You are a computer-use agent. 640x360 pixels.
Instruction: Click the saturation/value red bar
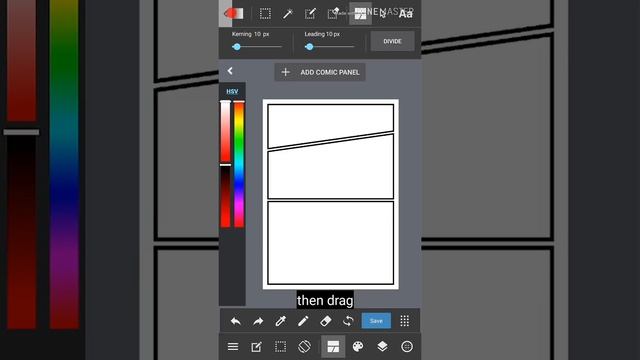coord(225,164)
